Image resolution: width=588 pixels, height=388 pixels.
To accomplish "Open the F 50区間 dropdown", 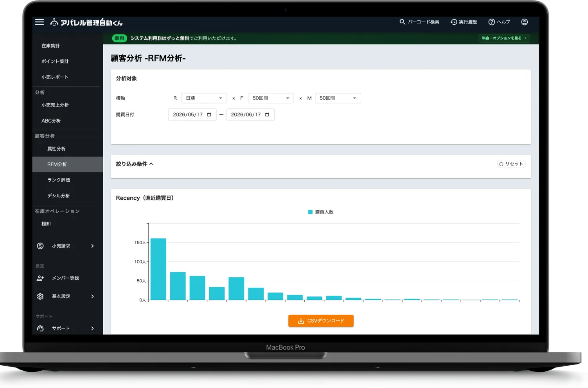I will pyautogui.click(x=271, y=98).
